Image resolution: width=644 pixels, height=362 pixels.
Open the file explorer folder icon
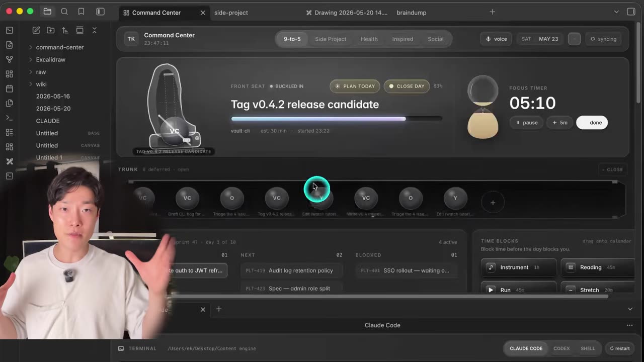47,12
